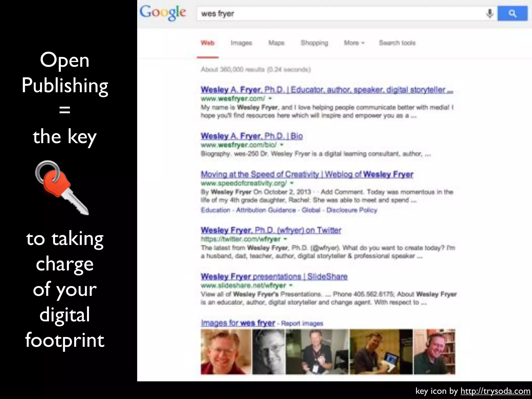Select the Shopping tab
Viewport: 532px width, 399px height.
[x=314, y=43]
